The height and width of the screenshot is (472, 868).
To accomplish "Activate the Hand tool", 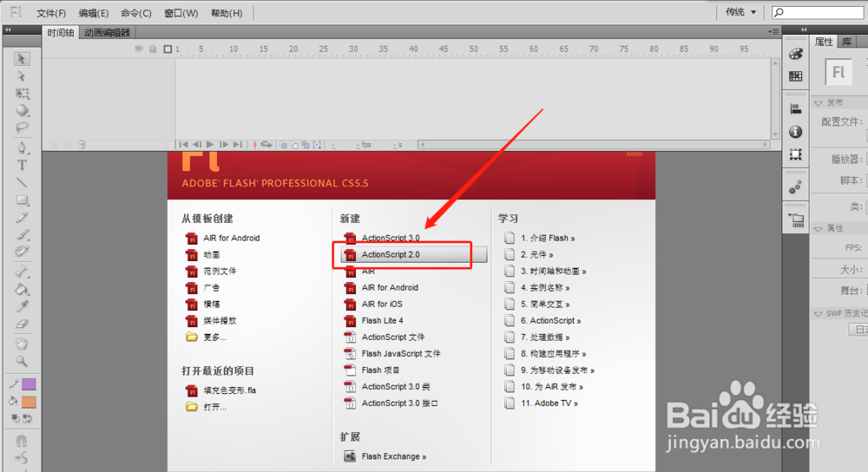I will (22, 344).
